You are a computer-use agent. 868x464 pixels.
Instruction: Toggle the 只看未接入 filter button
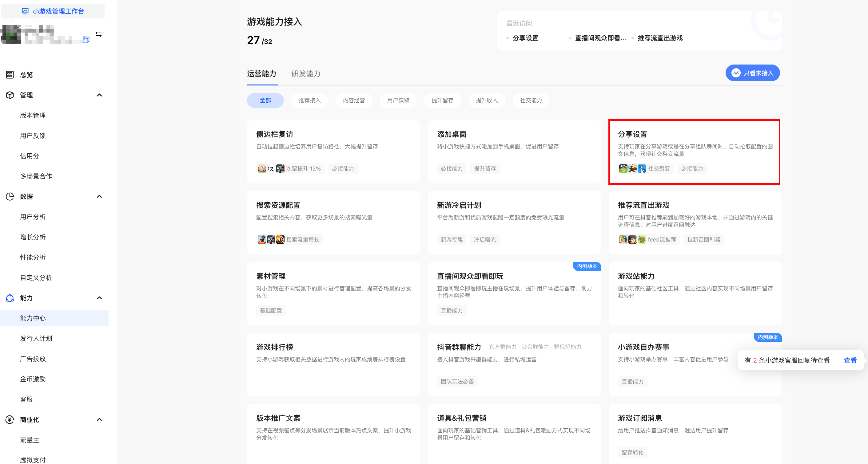[x=752, y=73]
